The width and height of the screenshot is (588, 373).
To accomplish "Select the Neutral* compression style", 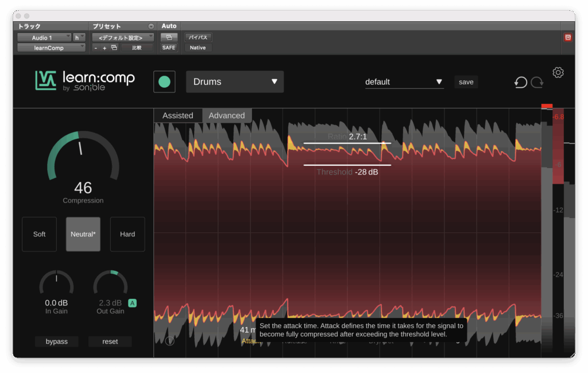I will point(83,234).
